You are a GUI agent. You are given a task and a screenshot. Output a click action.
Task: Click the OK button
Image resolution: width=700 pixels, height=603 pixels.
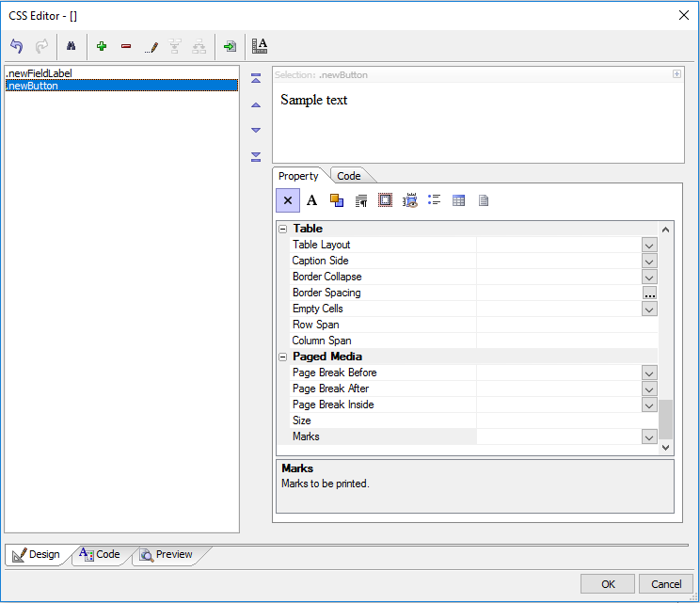pos(608,584)
